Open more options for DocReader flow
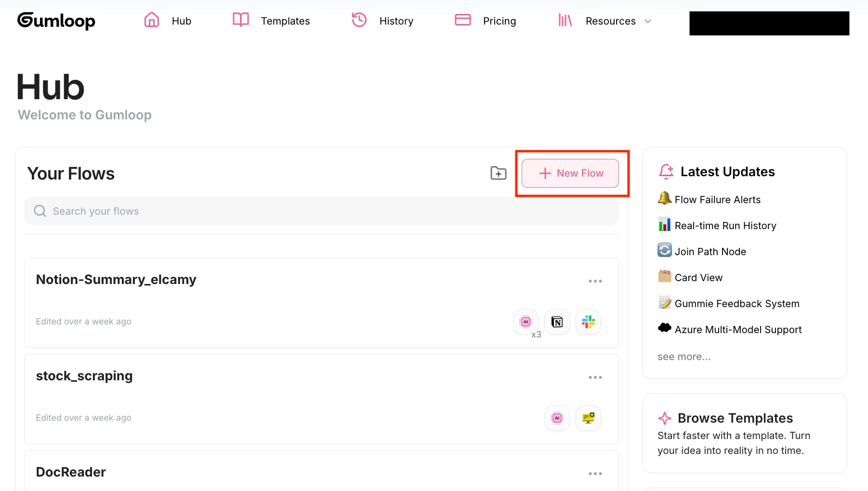 [595, 474]
